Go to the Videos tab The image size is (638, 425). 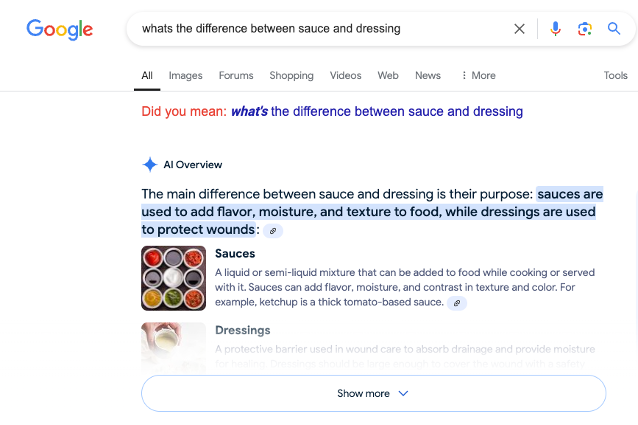(x=345, y=75)
